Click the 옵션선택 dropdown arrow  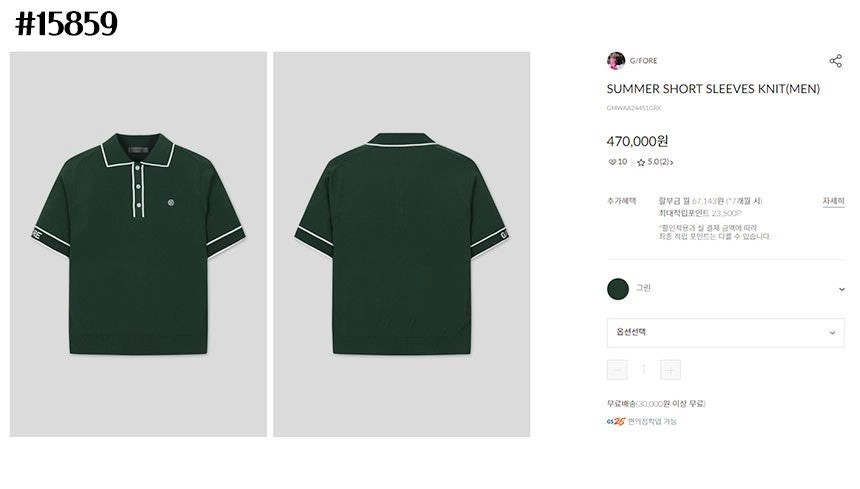832,333
